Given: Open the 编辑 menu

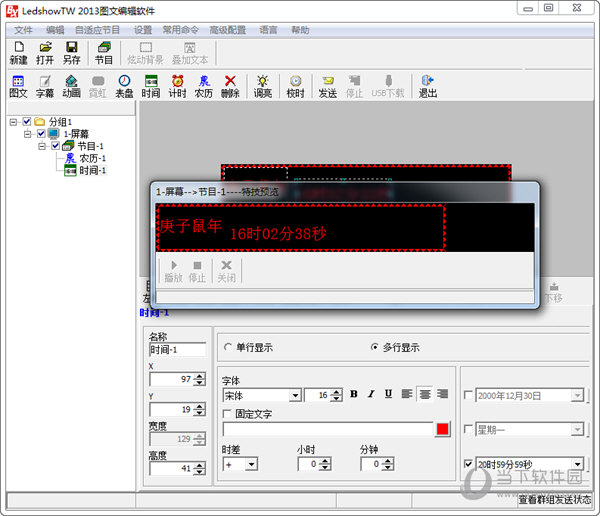Looking at the screenshot, I should (x=55, y=30).
